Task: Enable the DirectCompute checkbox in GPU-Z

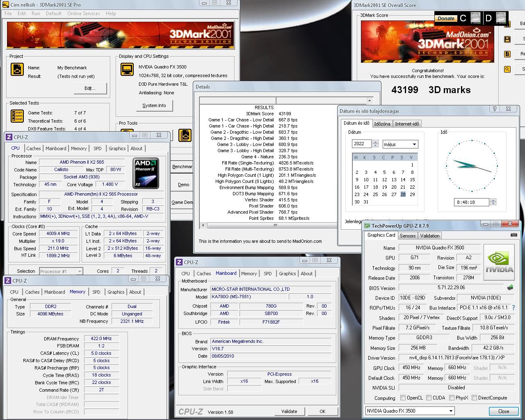Action: click(474, 398)
